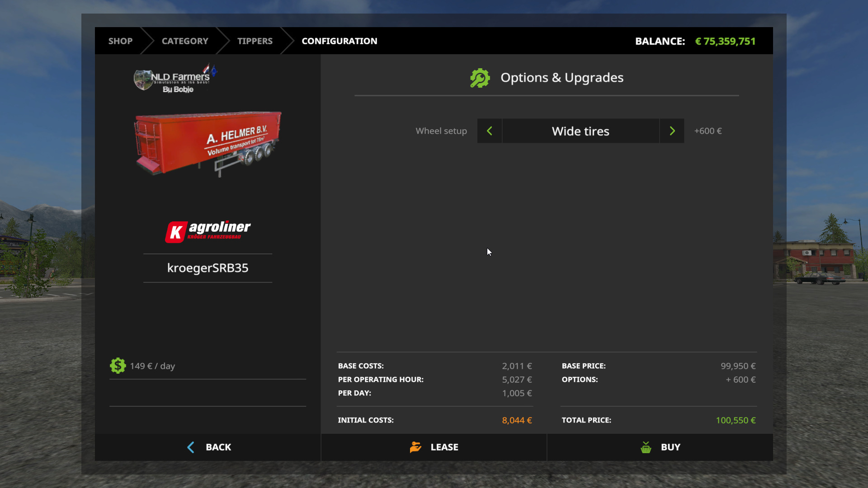The height and width of the screenshot is (488, 868).
Task: Click the Wide tires option field
Action: point(580,131)
